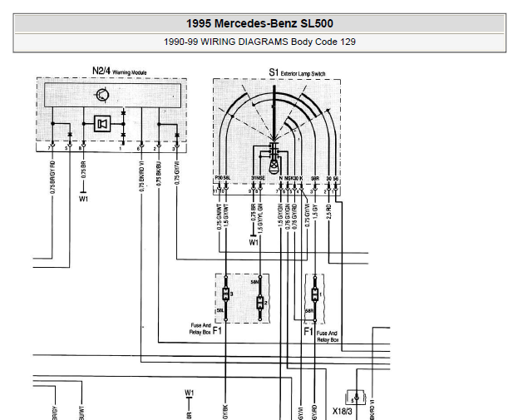This screenshot has height=420, width=513.
Task: Select the bottom "GY/VI" wire label
Action: (x=301, y=413)
